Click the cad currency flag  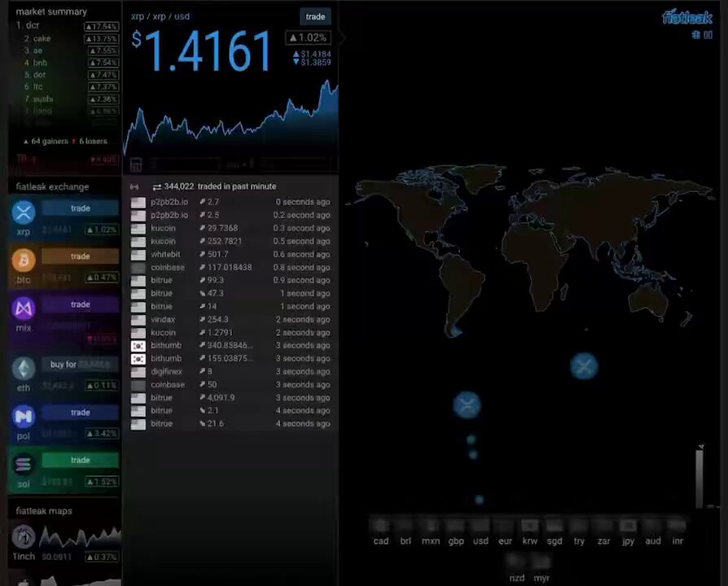381,525
